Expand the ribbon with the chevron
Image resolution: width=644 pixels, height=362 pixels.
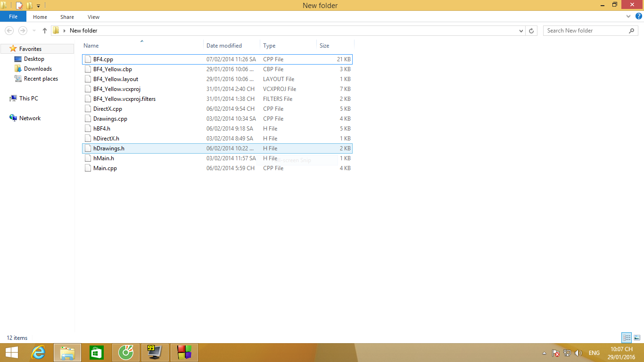click(628, 16)
